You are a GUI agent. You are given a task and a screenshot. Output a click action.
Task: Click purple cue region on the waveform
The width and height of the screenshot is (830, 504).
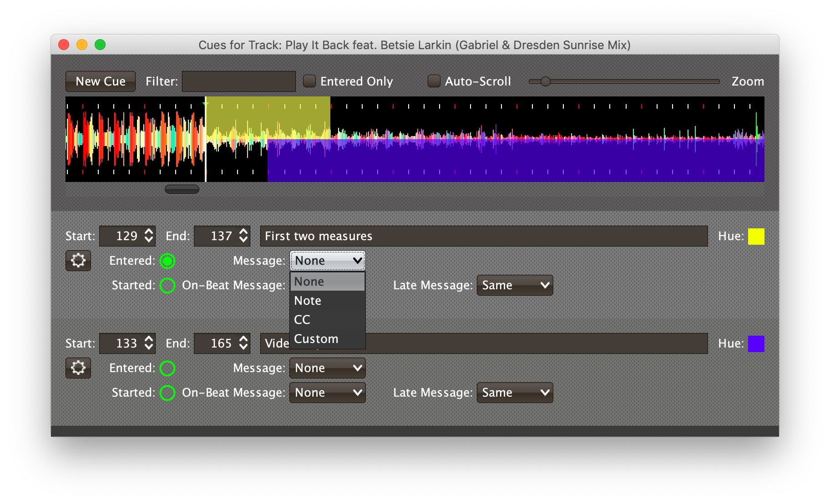pyautogui.click(x=516, y=161)
